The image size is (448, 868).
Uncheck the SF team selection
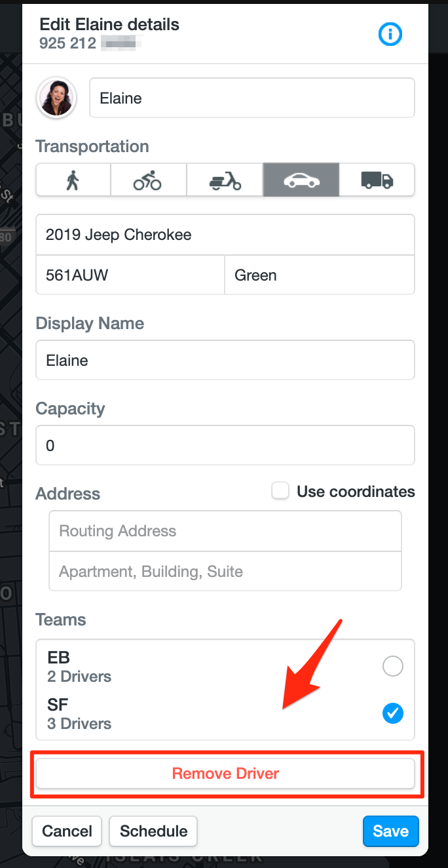tap(393, 713)
